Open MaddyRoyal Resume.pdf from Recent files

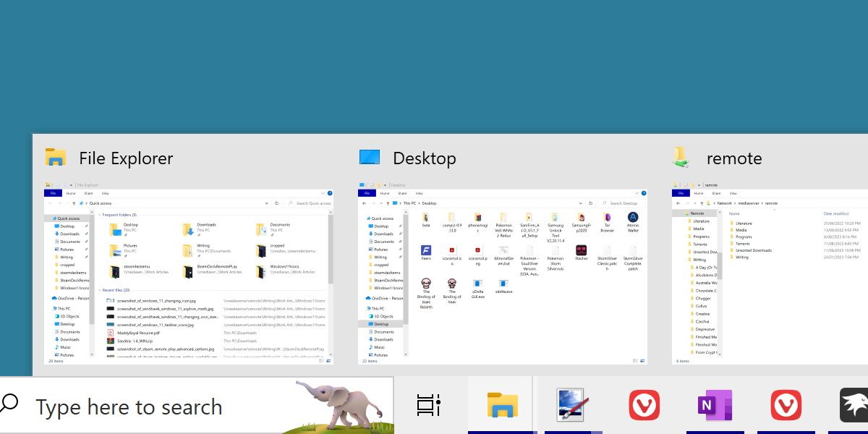pos(139,333)
